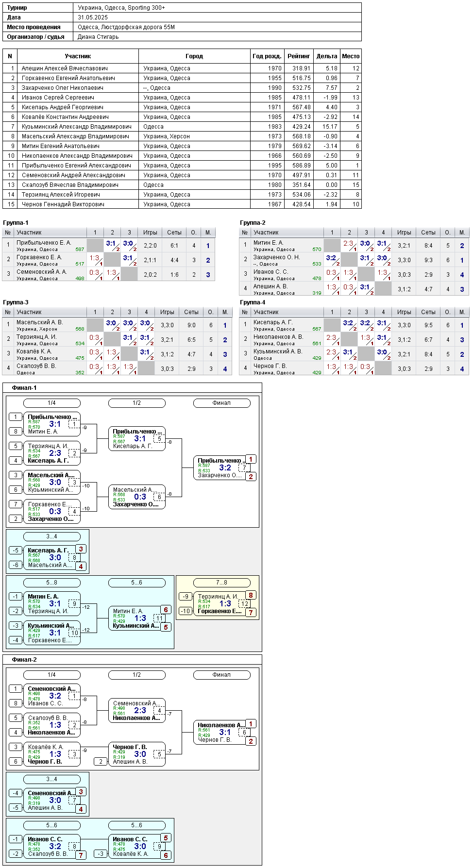Click 'Кузьминский А. В.' row in Группа-4
This screenshot has height=868, width=474.
[354, 354]
